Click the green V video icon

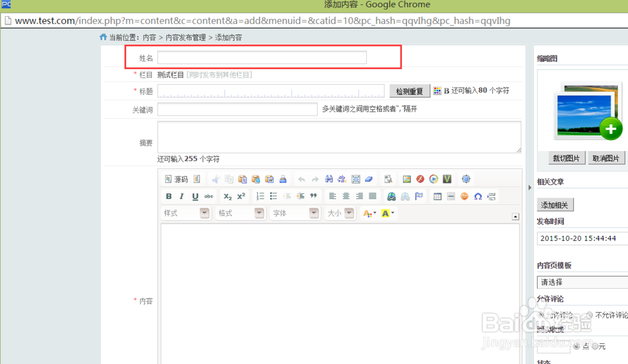point(447,179)
